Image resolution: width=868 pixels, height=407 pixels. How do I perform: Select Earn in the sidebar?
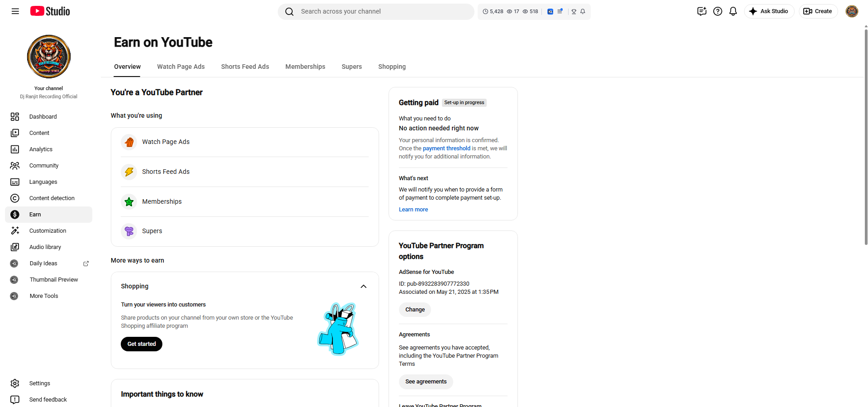coord(48,215)
